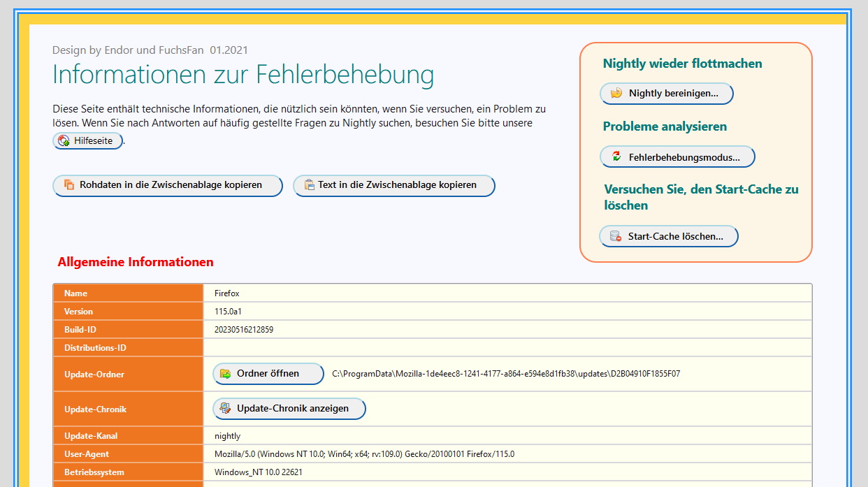Click the refresh arrows icon on Fehlerbehebungsmodus
868x487 pixels.
[616, 157]
